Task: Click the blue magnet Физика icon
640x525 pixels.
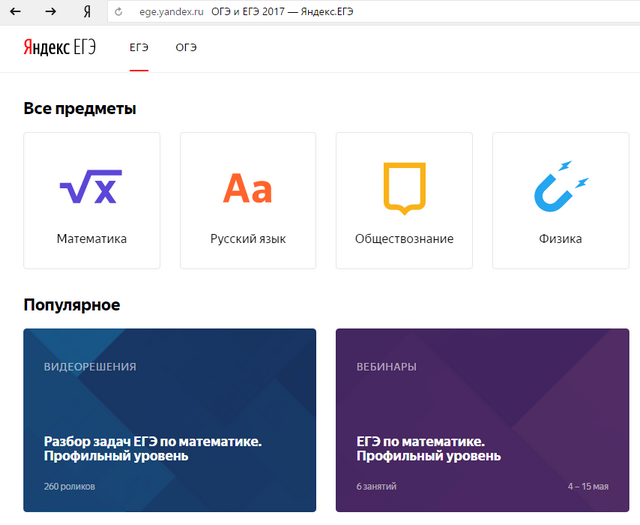Action: point(560,186)
